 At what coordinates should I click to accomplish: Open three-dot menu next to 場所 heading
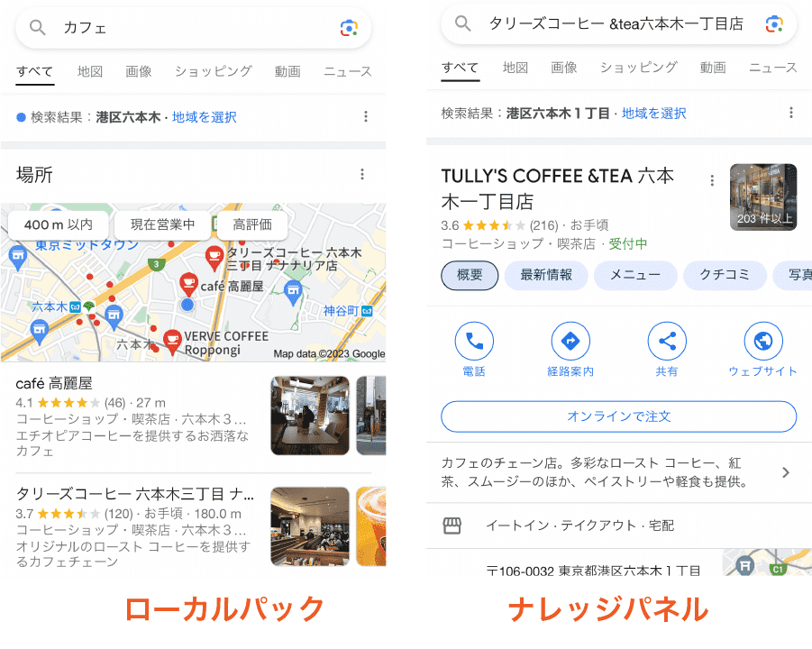362,175
